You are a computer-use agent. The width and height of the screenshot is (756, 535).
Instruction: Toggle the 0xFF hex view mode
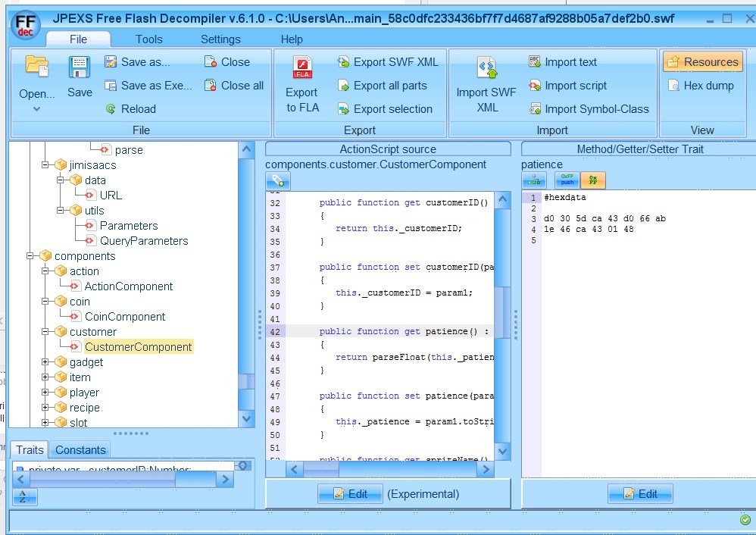coord(593,181)
